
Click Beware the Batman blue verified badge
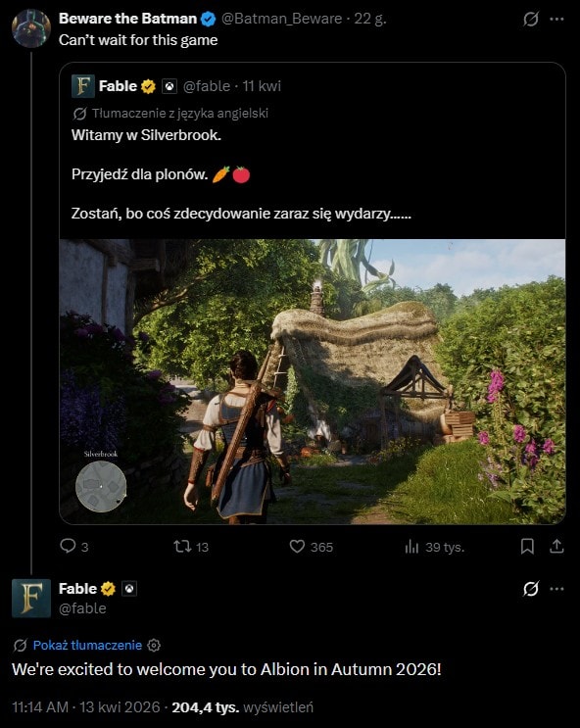pyautogui.click(x=208, y=19)
